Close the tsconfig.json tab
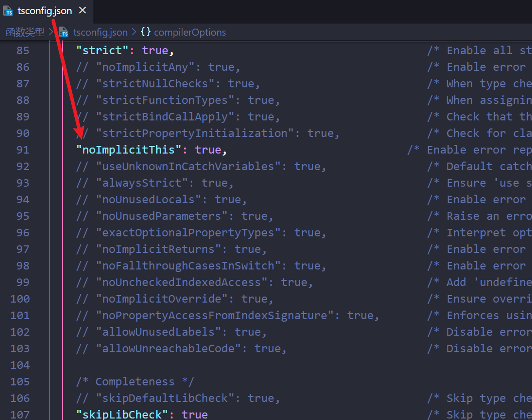This screenshot has width=532, height=420. tap(82, 11)
